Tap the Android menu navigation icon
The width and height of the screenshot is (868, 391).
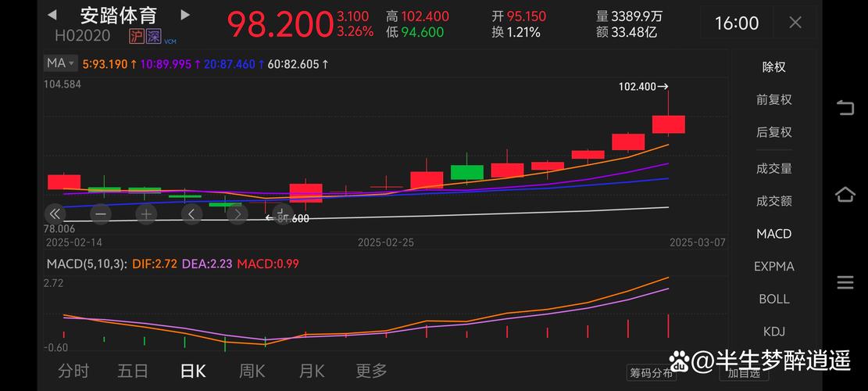(x=845, y=282)
